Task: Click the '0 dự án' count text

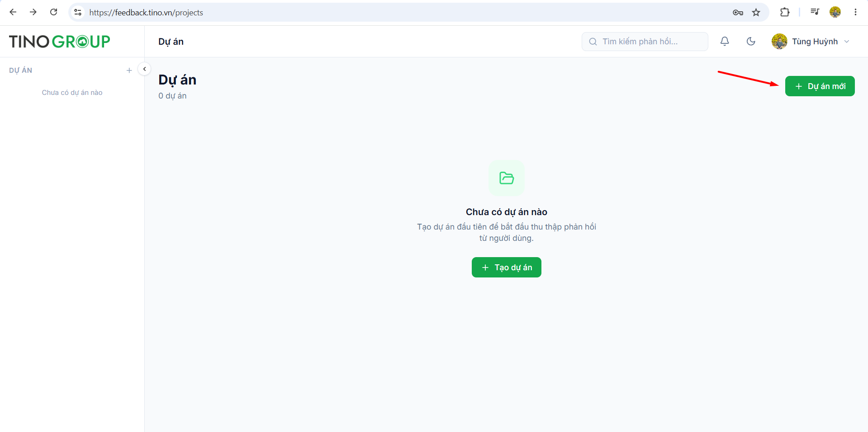Action: (x=172, y=96)
